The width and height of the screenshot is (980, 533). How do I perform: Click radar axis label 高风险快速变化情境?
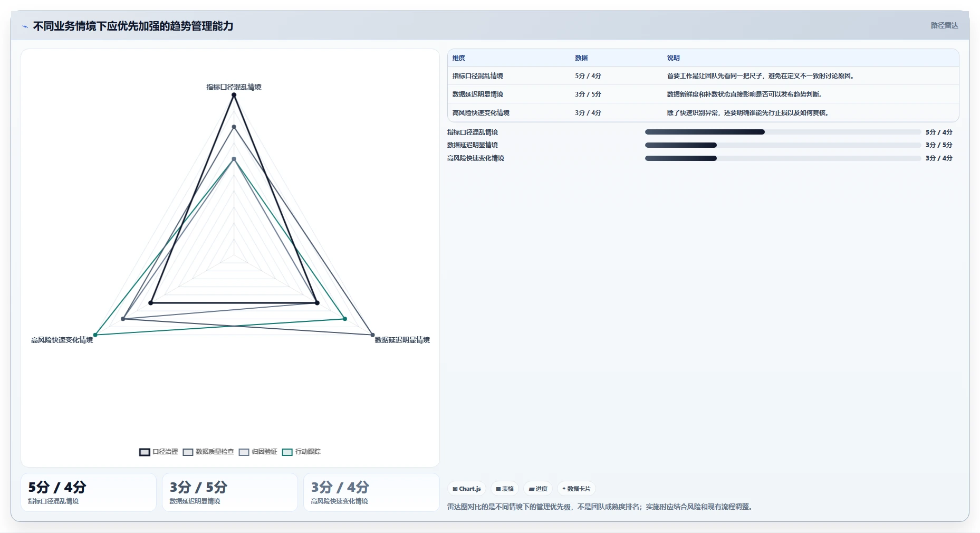click(x=62, y=340)
